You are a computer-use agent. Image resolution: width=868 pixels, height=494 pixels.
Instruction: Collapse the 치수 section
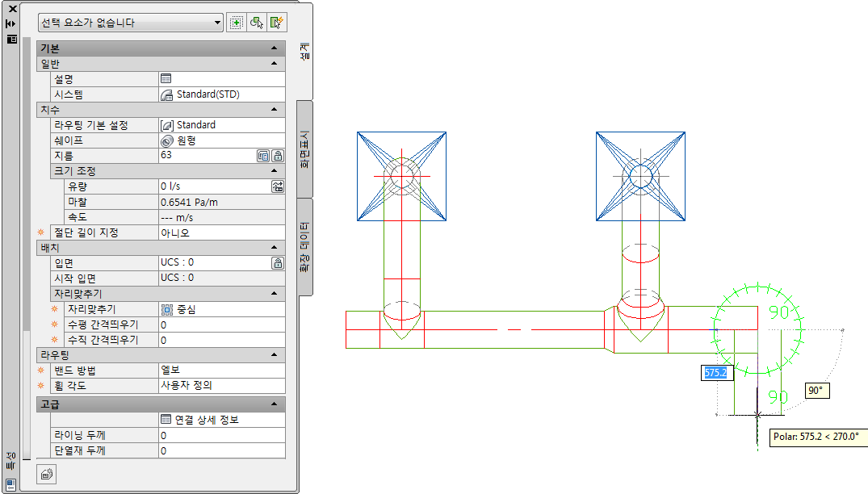pyautogui.click(x=274, y=110)
